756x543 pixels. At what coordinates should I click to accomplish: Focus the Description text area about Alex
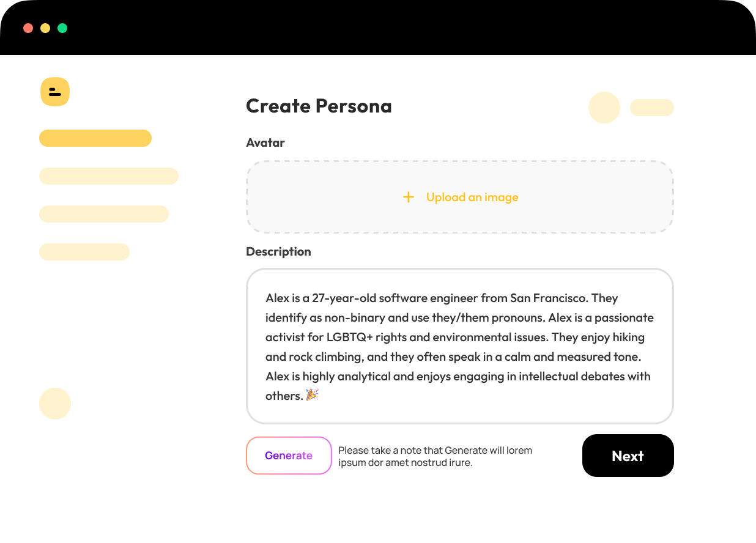coord(459,346)
